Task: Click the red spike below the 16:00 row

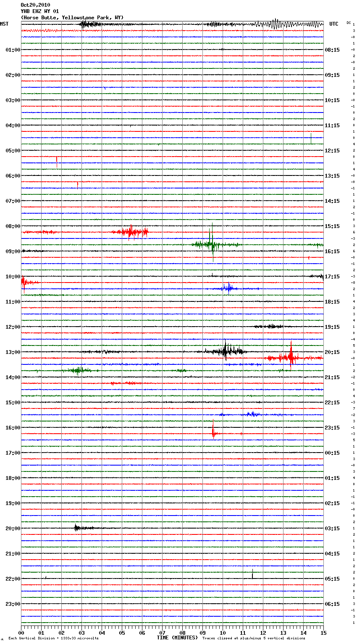Action: [x=214, y=432]
